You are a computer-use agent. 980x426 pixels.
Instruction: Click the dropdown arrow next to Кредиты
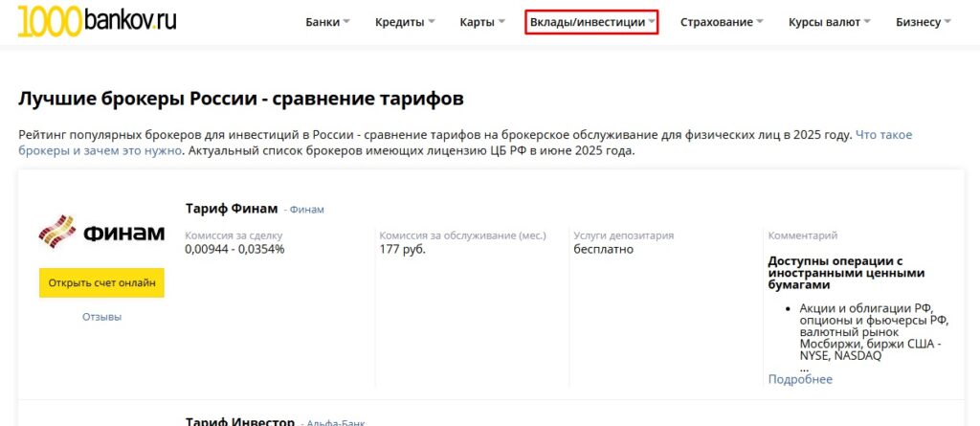click(431, 22)
